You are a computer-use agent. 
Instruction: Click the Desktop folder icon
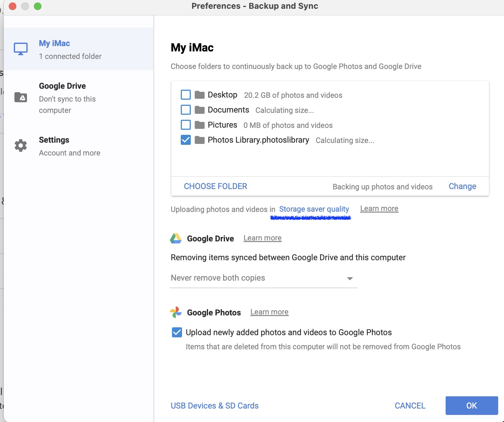pos(200,95)
